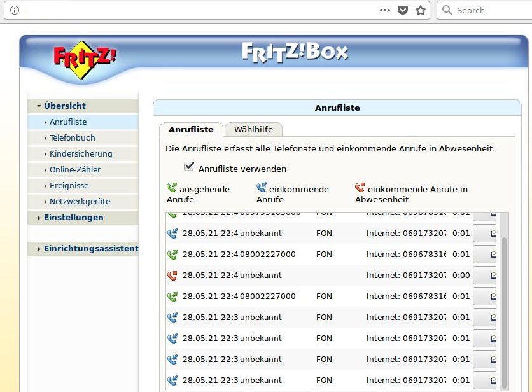This screenshot has height=392, width=532.
Task: Open the page actions three-dots menu
Action: [385, 10]
